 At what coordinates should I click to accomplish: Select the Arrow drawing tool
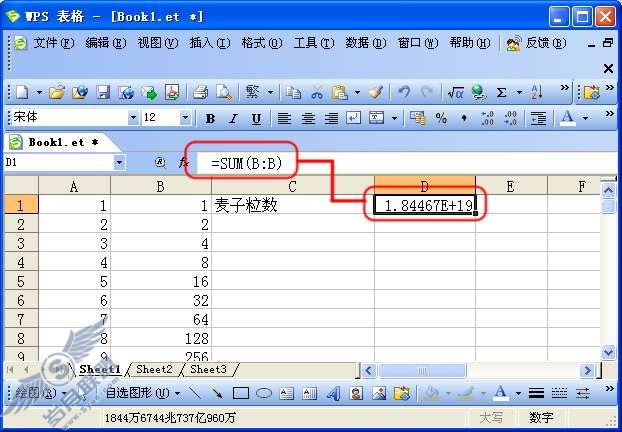217,393
